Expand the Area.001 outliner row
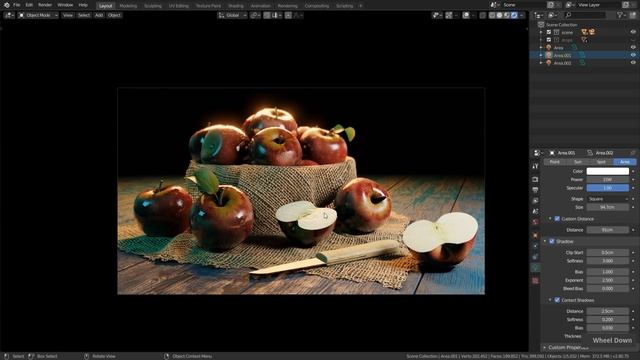This screenshot has width=640, height=360. pos(541,55)
